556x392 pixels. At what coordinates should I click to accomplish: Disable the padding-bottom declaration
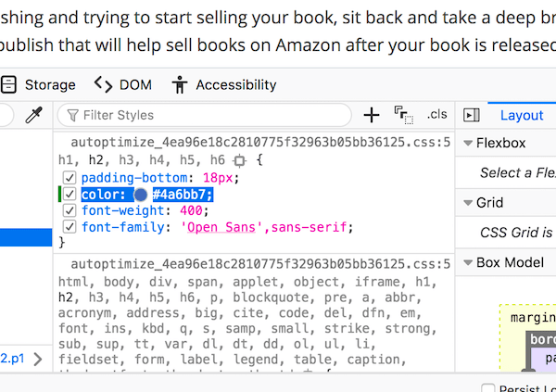click(69, 177)
